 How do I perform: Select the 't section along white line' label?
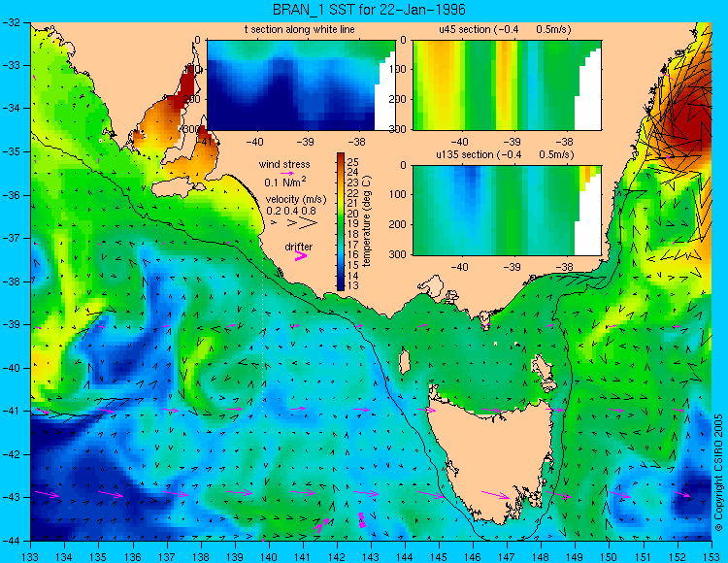pyautogui.click(x=300, y=29)
